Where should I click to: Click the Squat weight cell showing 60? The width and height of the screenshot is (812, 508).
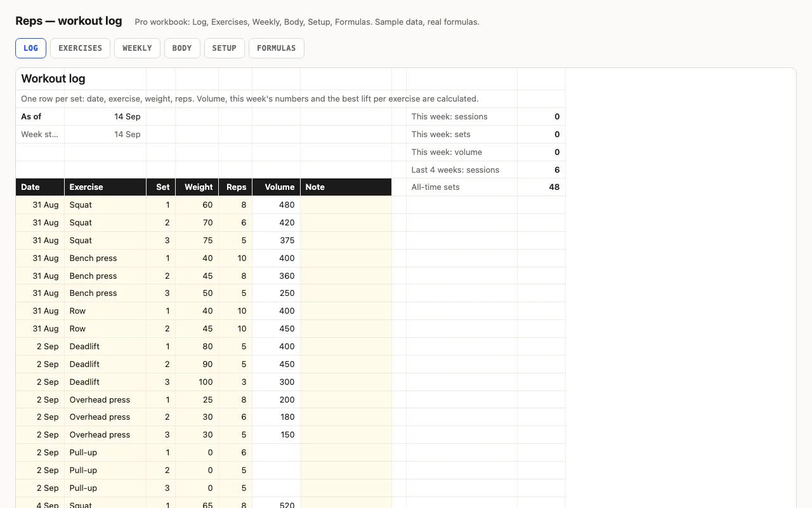click(197, 205)
